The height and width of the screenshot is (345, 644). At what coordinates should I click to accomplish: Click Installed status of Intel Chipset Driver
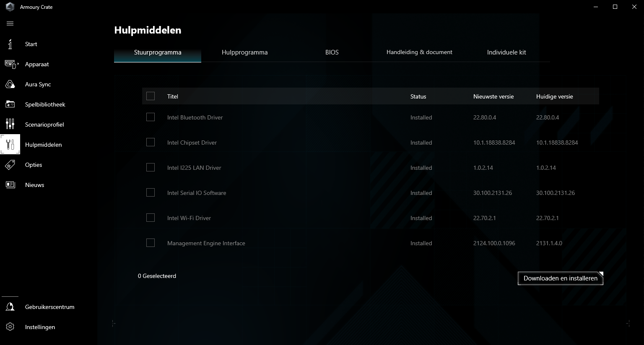[x=421, y=143]
